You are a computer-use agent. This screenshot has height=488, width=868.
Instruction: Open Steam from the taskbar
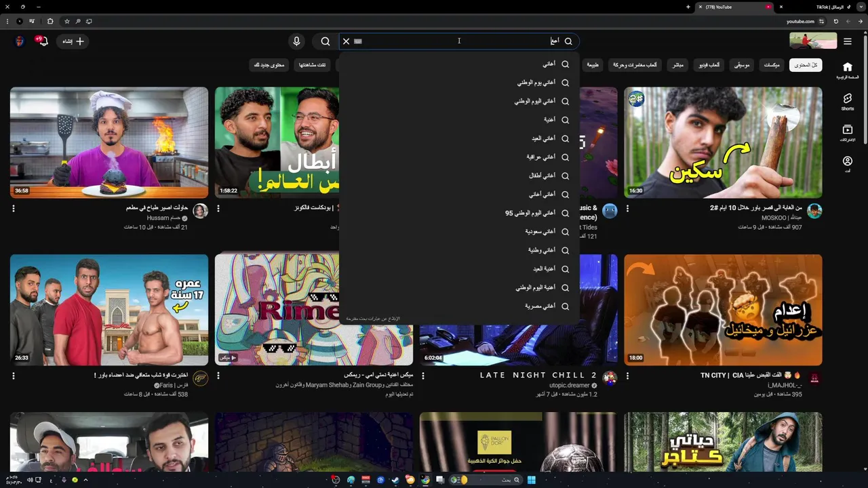point(395,480)
